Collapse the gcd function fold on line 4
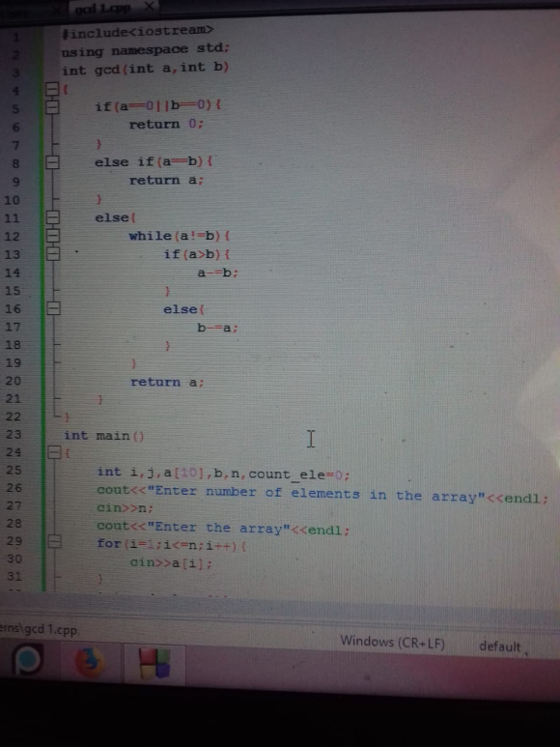 (52, 89)
